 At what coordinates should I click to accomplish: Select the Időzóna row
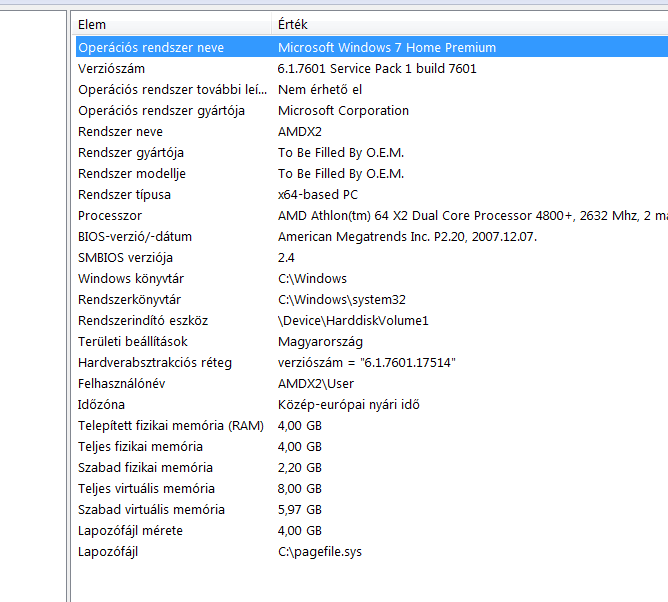(372, 404)
